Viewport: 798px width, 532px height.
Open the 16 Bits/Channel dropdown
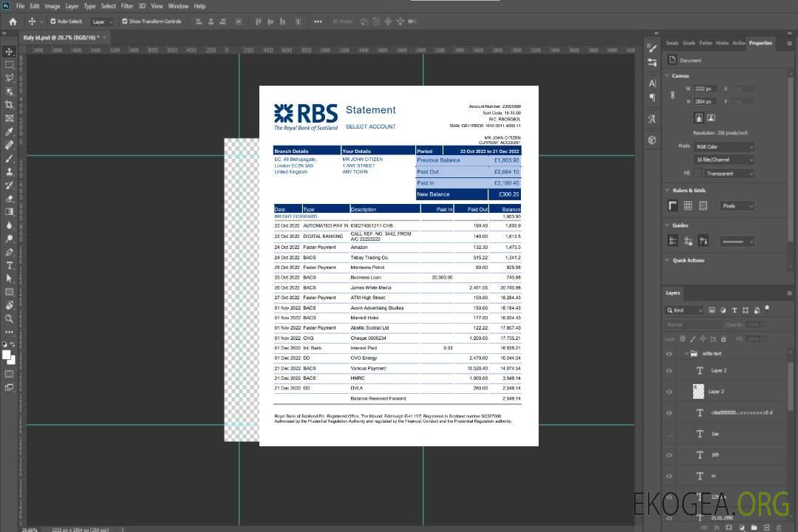point(724,160)
